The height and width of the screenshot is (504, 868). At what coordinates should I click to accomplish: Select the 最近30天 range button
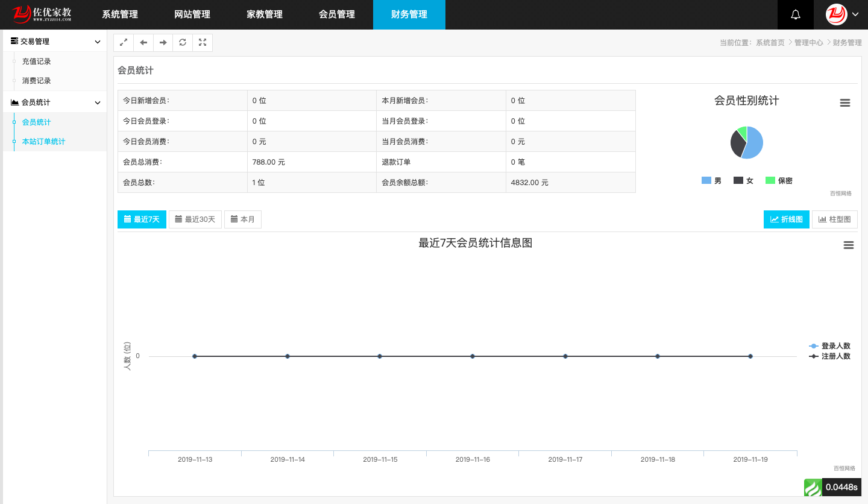click(195, 219)
